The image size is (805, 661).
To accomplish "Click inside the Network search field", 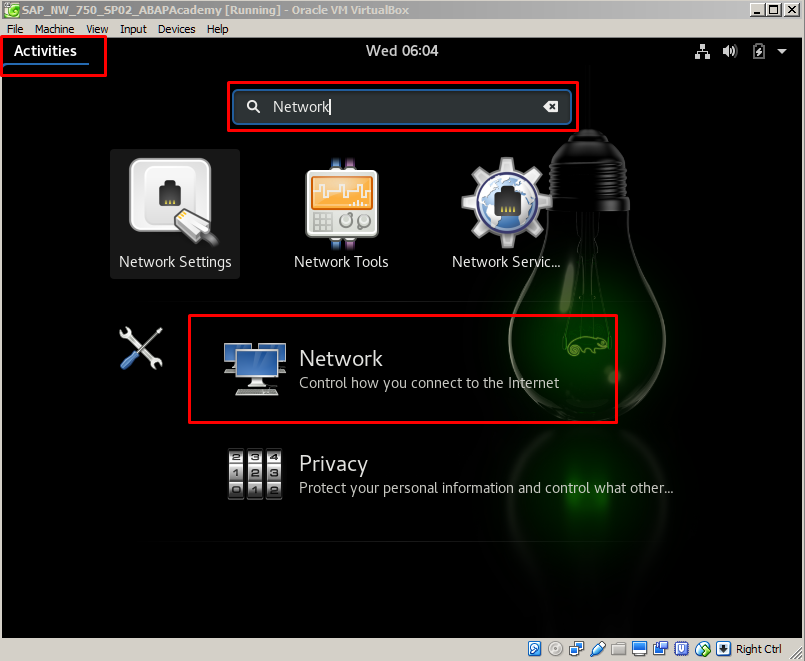I will [401, 107].
